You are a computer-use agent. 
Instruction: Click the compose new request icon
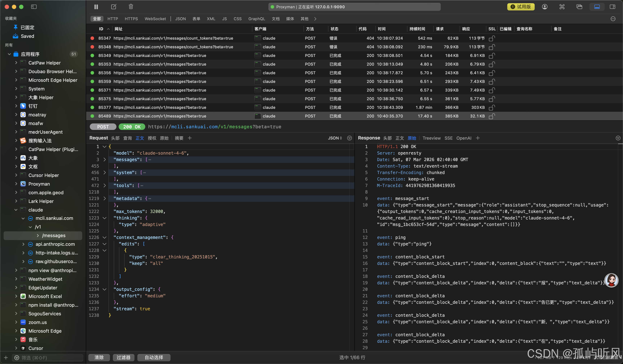(113, 7)
